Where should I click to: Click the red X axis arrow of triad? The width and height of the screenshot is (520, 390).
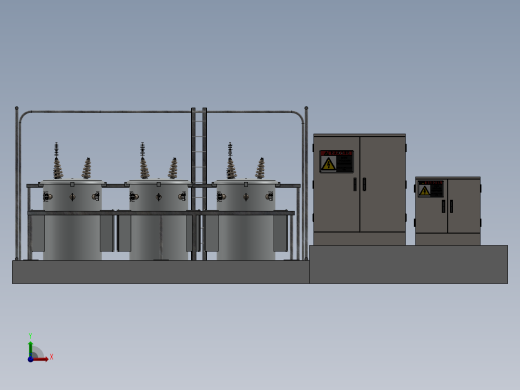click(41, 359)
